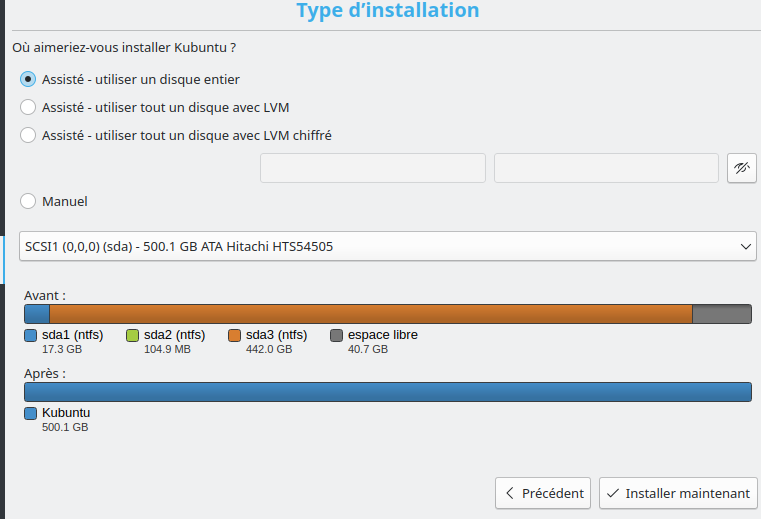Expand disk list with the chevron arrow
The height and width of the screenshot is (519, 761).
coord(746,245)
